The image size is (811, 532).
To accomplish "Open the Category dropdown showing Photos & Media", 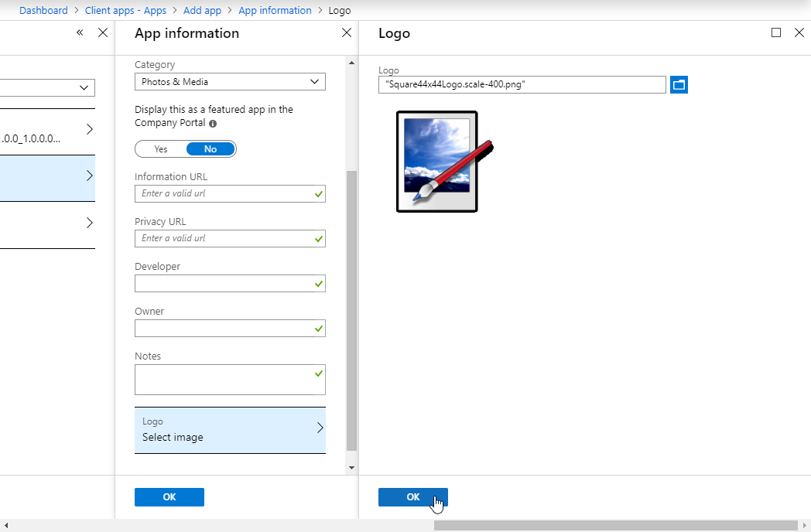I will point(230,82).
